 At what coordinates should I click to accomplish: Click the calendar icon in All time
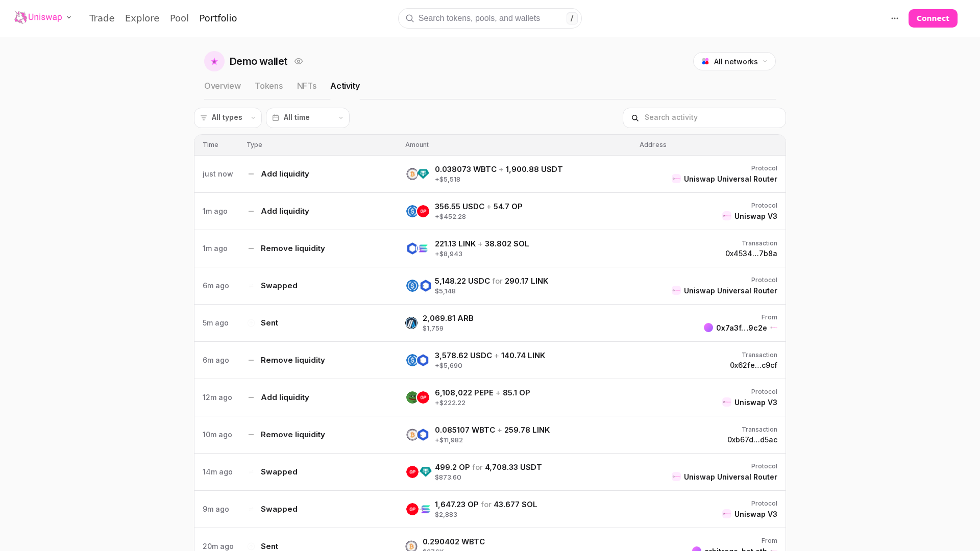pos(276,118)
